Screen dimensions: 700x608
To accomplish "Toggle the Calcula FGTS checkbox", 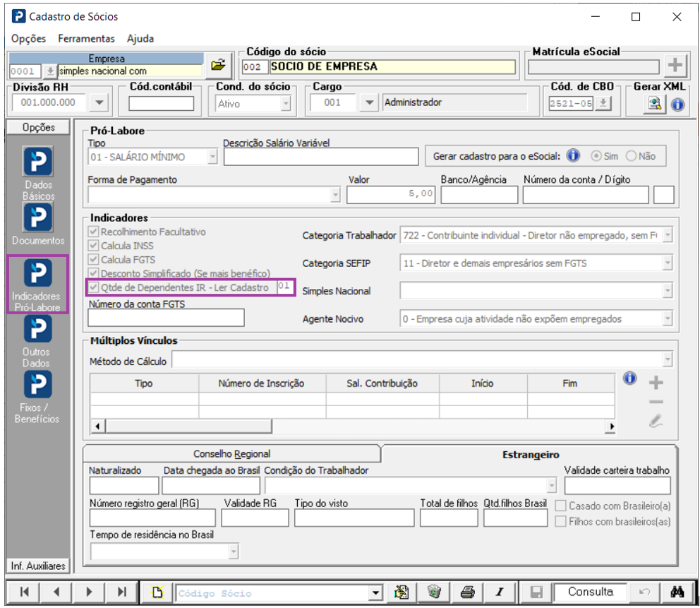I will click(x=93, y=259).
